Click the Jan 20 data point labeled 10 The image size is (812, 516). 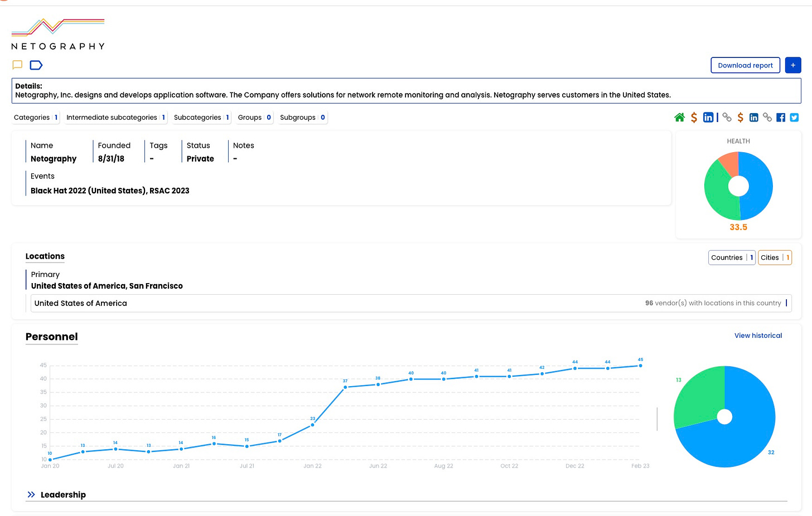tap(50, 459)
